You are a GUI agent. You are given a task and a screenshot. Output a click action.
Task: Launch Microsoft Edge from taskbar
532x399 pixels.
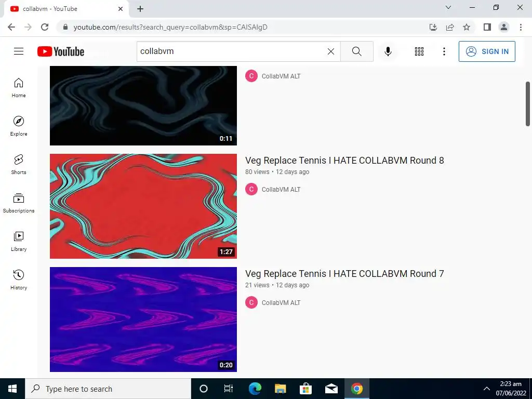coord(255,389)
